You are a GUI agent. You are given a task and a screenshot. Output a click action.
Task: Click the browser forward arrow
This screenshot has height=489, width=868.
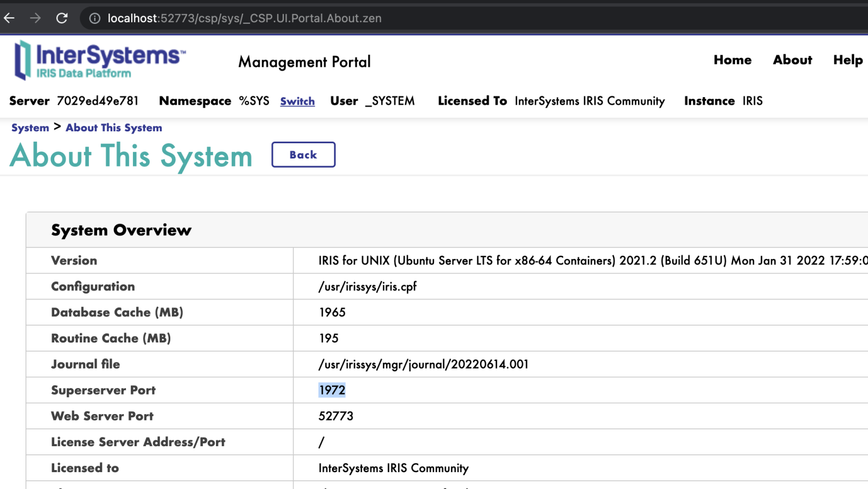tap(35, 18)
